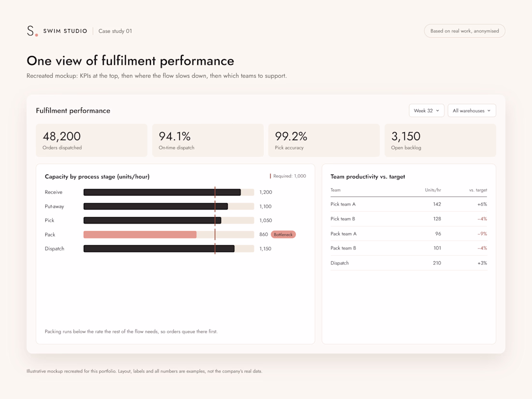Click the 'Based on real work, anonymised' badge
532x399 pixels.
click(464, 31)
